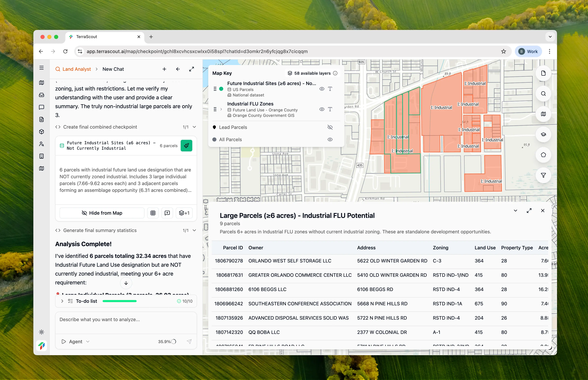588x380 pixels.
Task: Hide the All Parcels layer
Action: coord(330,139)
